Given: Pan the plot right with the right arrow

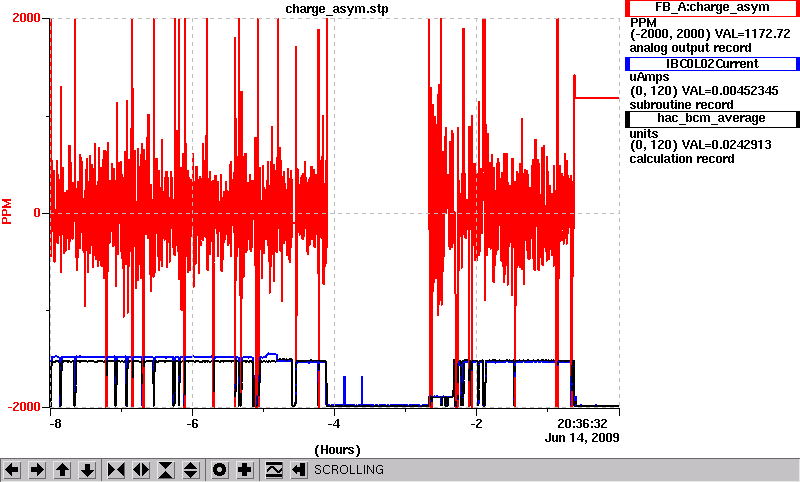Looking at the screenshot, I should click(37, 470).
